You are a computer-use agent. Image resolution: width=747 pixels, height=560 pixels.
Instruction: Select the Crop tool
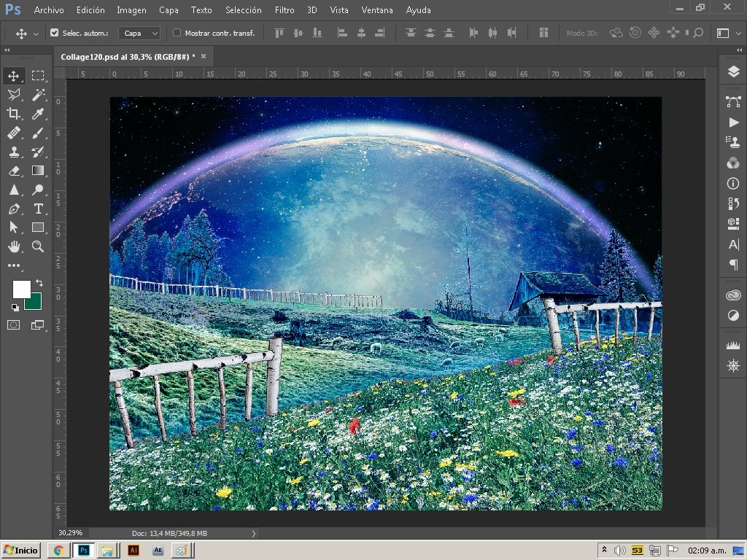[14, 113]
